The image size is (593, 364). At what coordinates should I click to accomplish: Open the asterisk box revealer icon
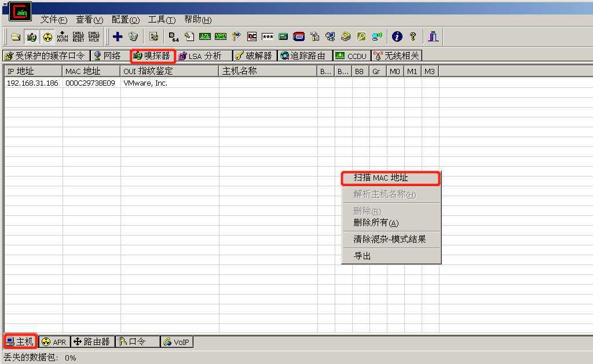(x=268, y=36)
